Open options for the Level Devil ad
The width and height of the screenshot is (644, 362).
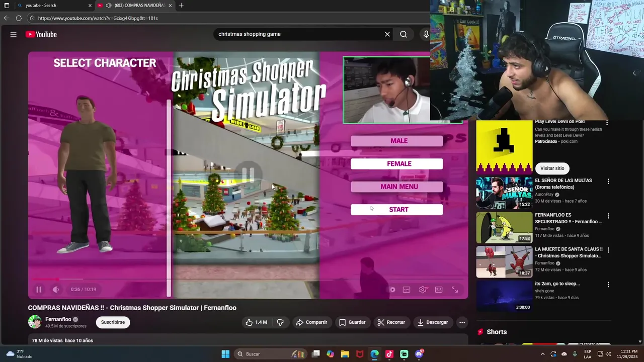point(607,122)
